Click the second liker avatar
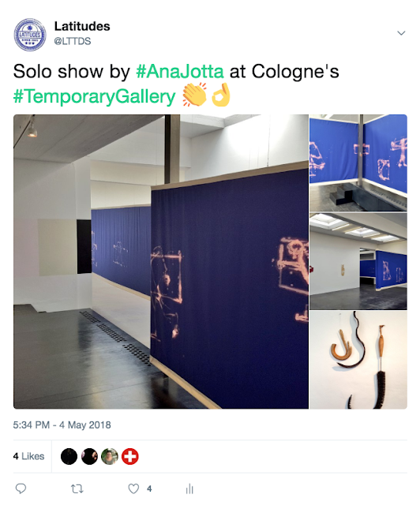 [89, 456]
